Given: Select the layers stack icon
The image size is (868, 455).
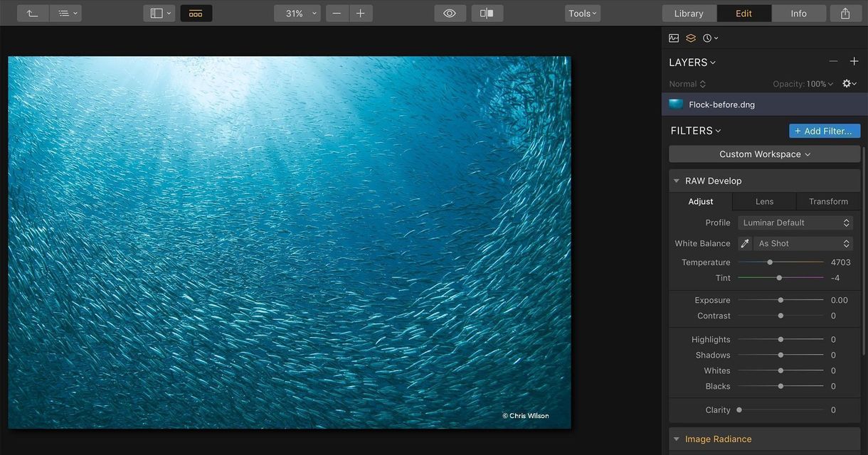Looking at the screenshot, I should (x=690, y=38).
